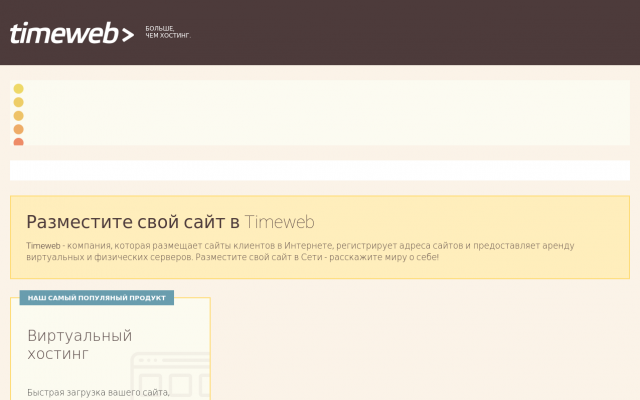Click the browser window illustration on hosting card
Viewport: 640px width, 400px height.
171,376
